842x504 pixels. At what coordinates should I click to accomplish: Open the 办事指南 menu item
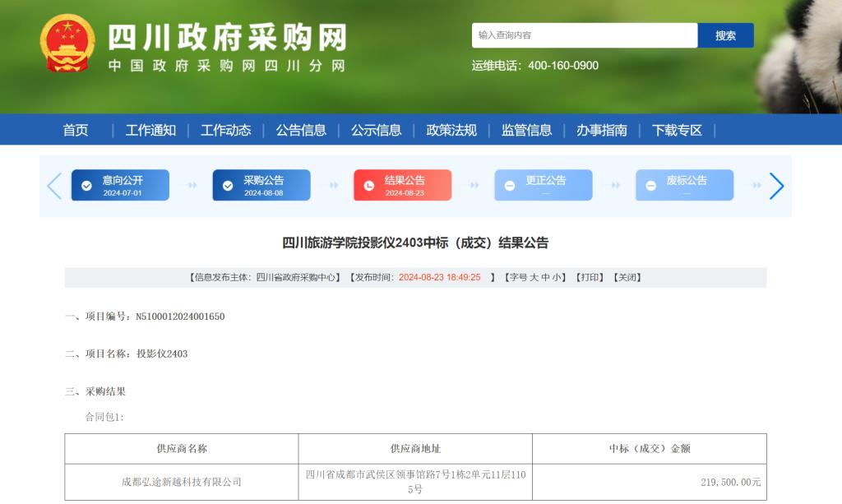[x=601, y=130]
